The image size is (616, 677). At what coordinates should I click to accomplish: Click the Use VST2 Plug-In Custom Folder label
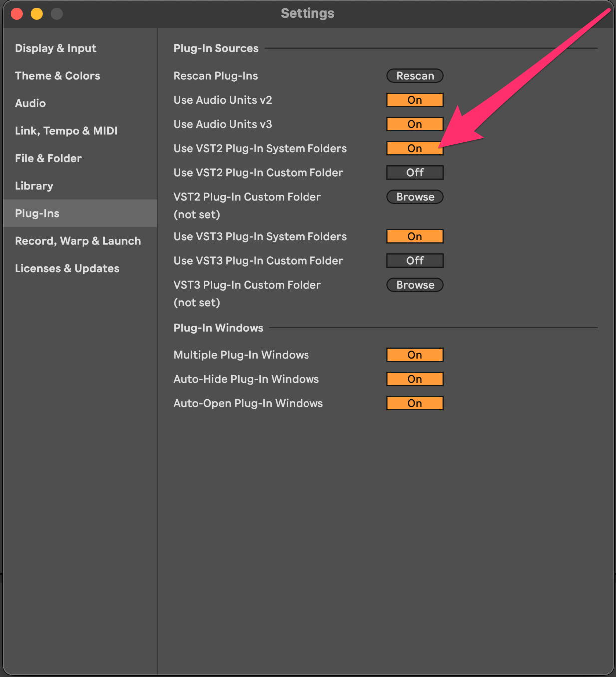click(258, 172)
